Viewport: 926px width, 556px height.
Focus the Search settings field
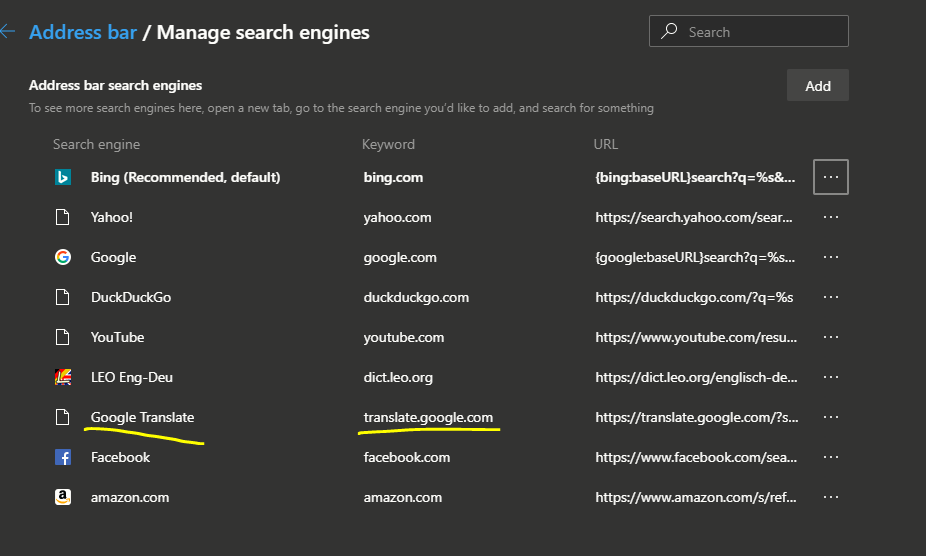point(760,32)
